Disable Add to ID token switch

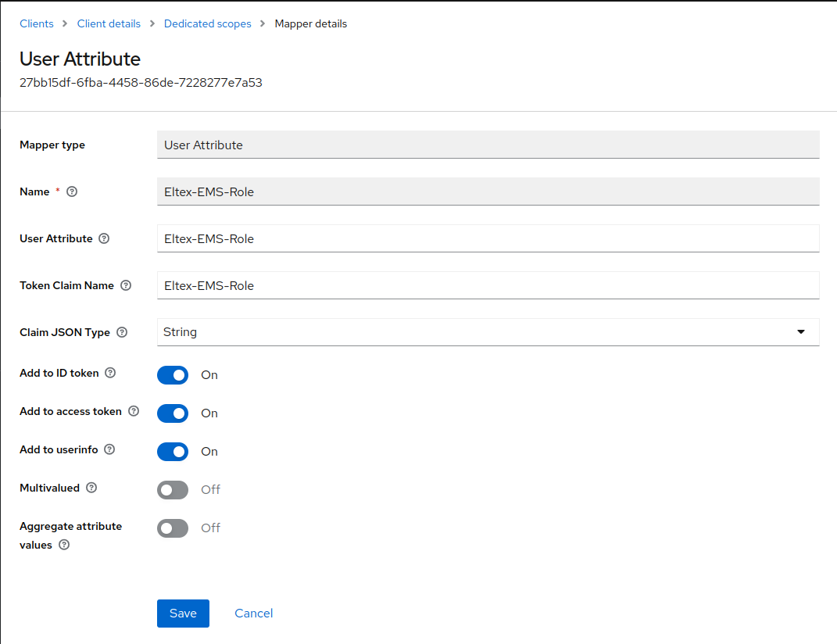point(173,375)
